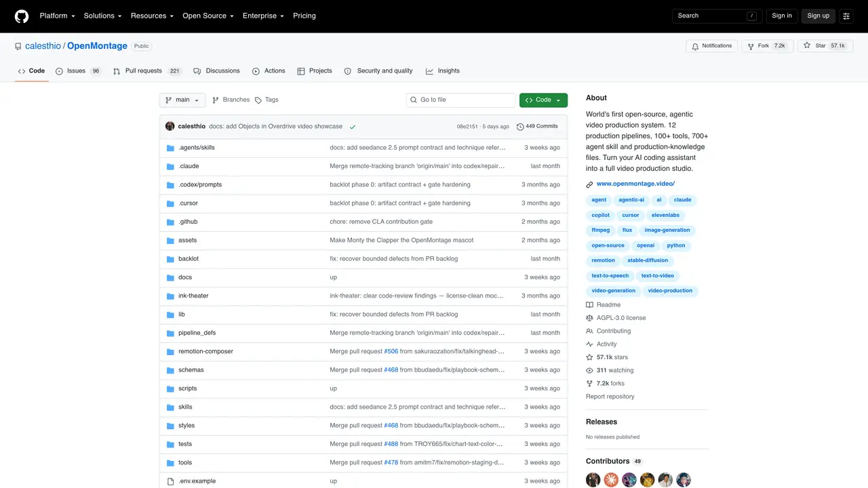Open the Pull requests tab

pos(147,70)
